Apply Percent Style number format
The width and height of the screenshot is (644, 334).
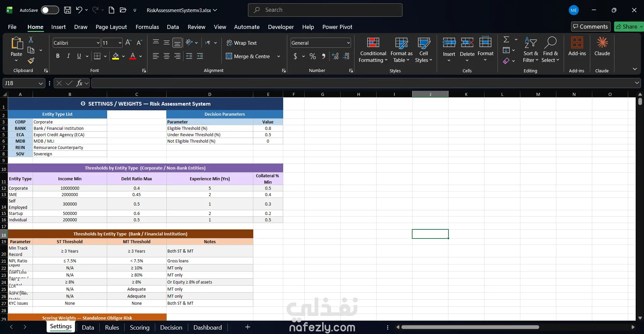tap(313, 56)
